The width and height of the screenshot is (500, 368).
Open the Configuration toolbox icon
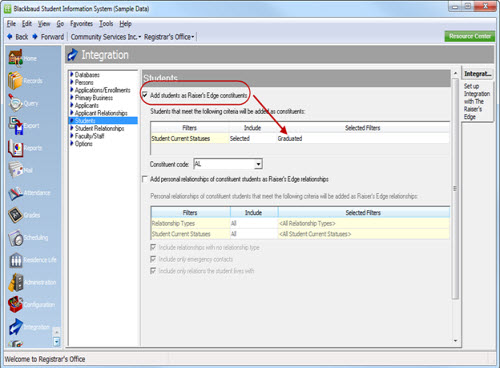[16, 304]
